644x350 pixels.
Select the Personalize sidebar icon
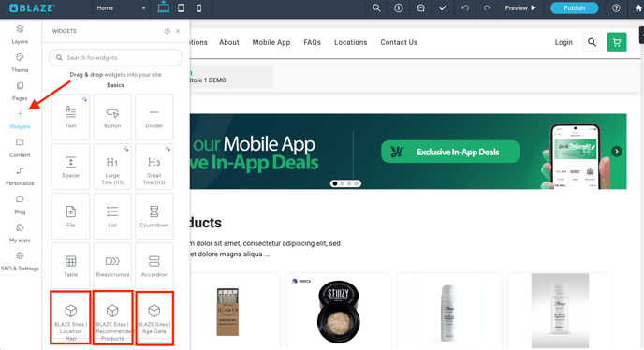tap(20, 176)
